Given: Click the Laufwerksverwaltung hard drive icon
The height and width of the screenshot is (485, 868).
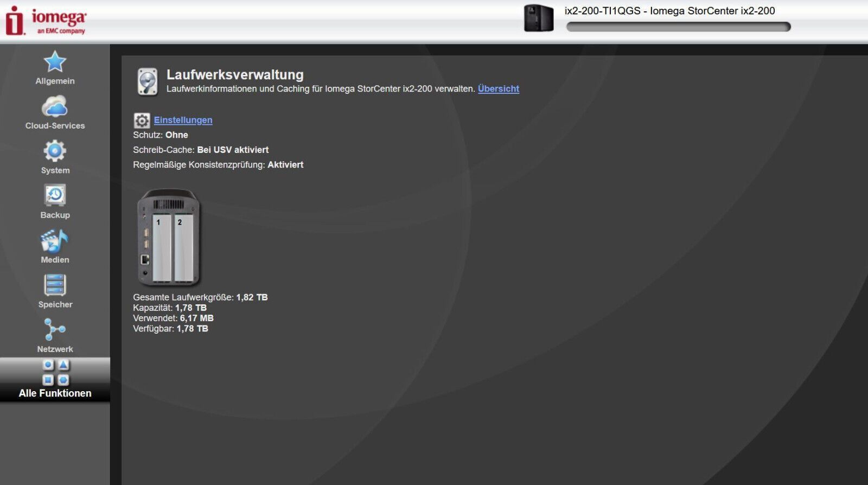Looking at the screenshot, I should point(148,81).
